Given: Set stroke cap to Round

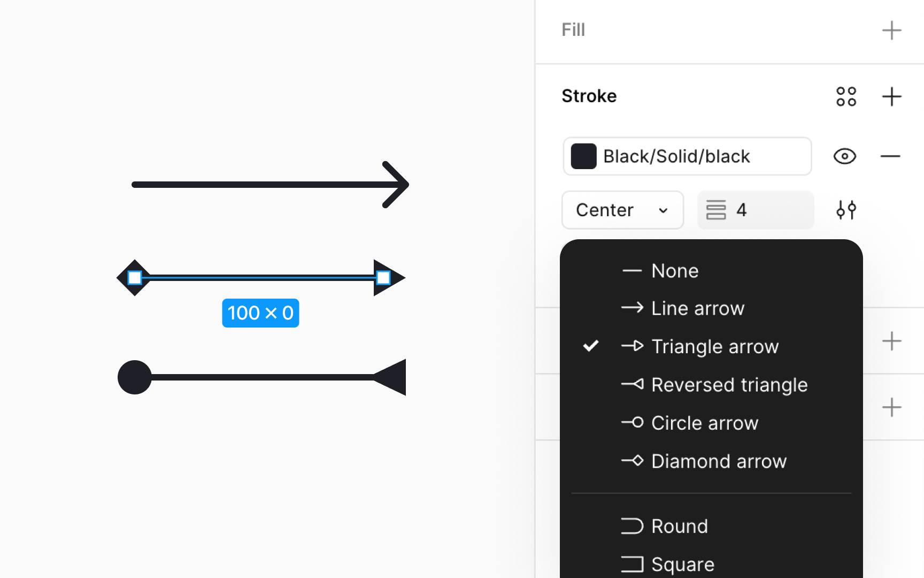Looking at the screenshot, I should coord(679,526).
